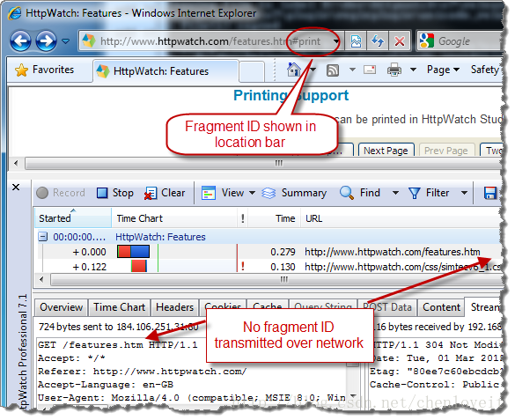This screenshot has height=420, width=515.
Task: Click the Compatibility View icon in address bar
Action: (356, 41)
